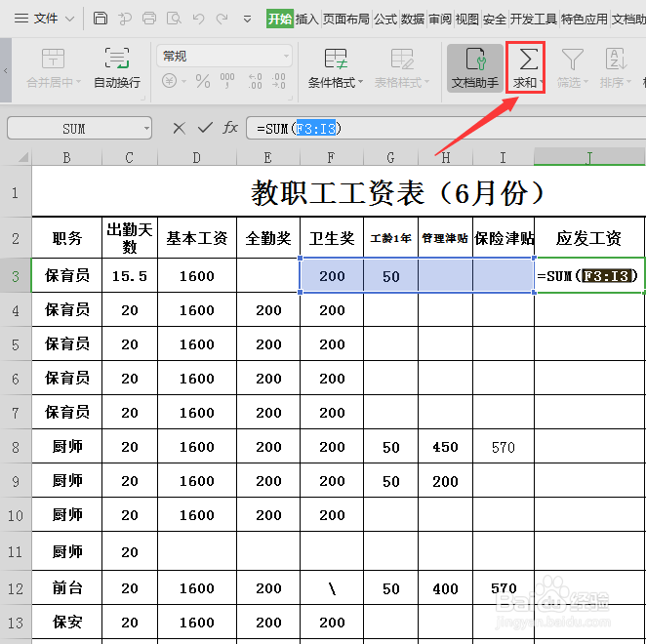Click the Redo arrow icon
Image resolution: width=646 pixels, height=644 pixels.
pyautogui.click(x=222, y=19)
